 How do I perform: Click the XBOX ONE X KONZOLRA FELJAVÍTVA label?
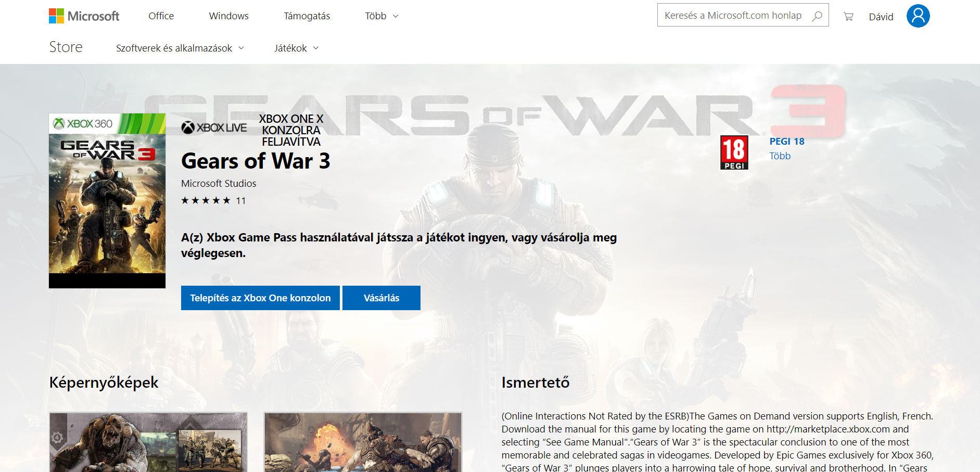291,130
